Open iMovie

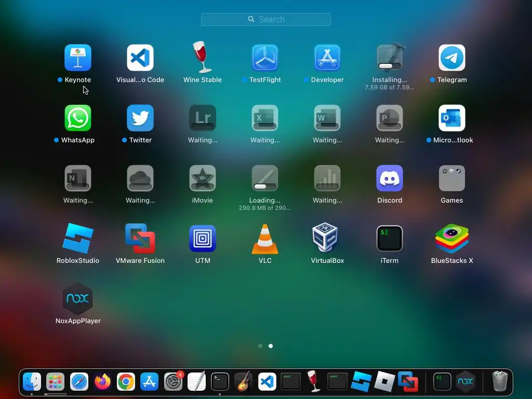click(203, 178)
